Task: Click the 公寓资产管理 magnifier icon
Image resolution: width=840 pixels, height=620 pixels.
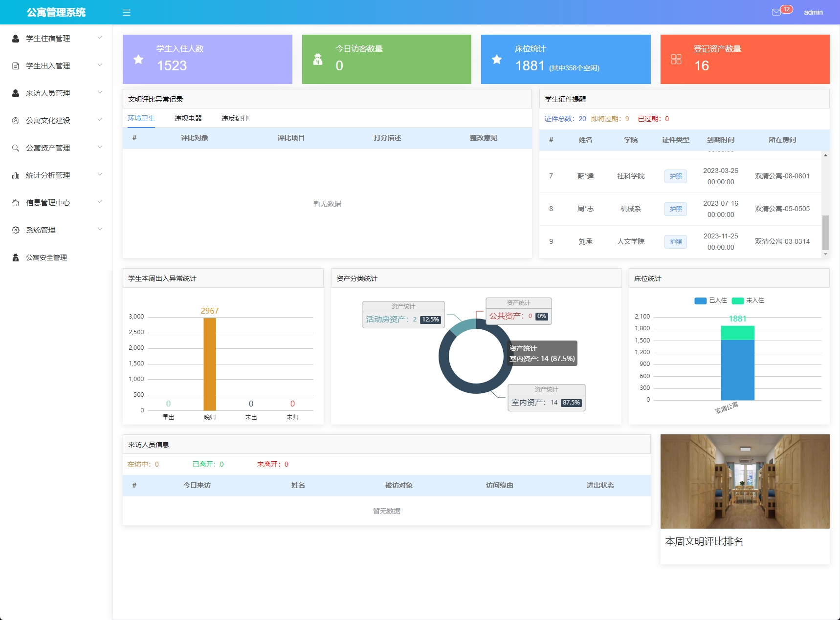Action: pos(16,148)
